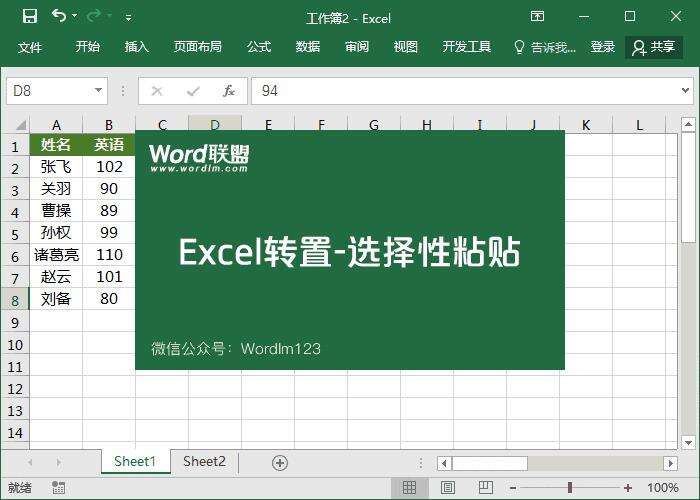Select row 1 header
The width and height of the screenshot is (700, 500).
point(15,146)
